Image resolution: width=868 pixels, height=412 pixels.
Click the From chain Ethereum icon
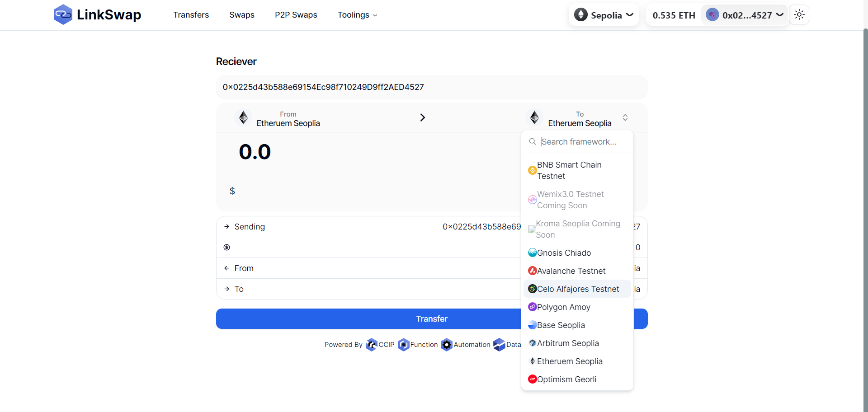tap(243, 117)
